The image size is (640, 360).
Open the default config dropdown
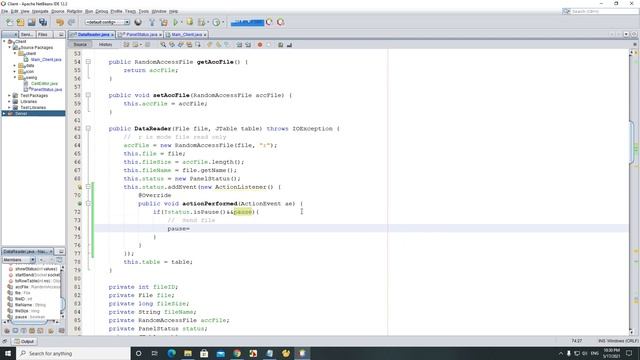(107, 22)
